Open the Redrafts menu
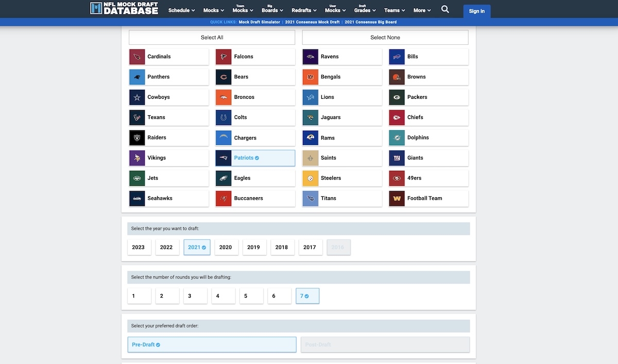 click(x=304, y=10)
